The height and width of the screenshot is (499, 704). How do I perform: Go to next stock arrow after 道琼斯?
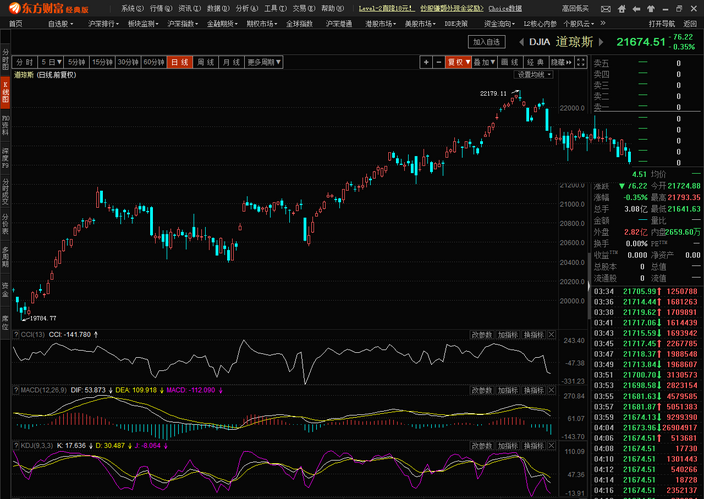point(601,42)
